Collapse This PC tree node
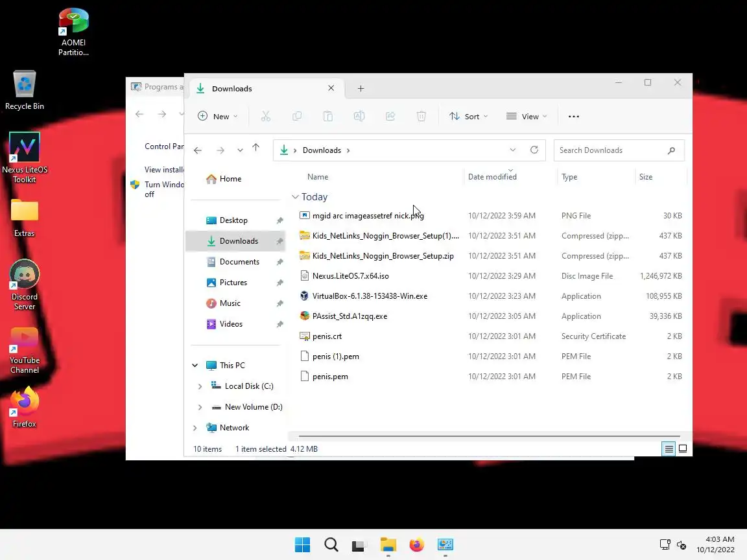This screenshot has width=747, height=560. click(195, 366)
